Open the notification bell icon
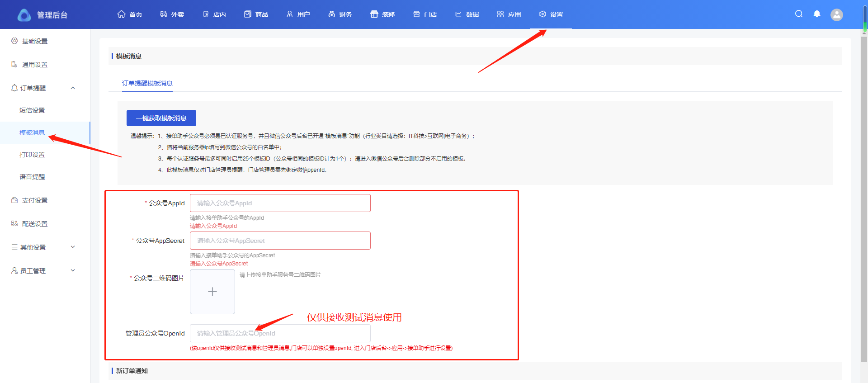Image resolution: width=868 pixels, height=383 pixels. pyautogui.click(x=817, y=14)
